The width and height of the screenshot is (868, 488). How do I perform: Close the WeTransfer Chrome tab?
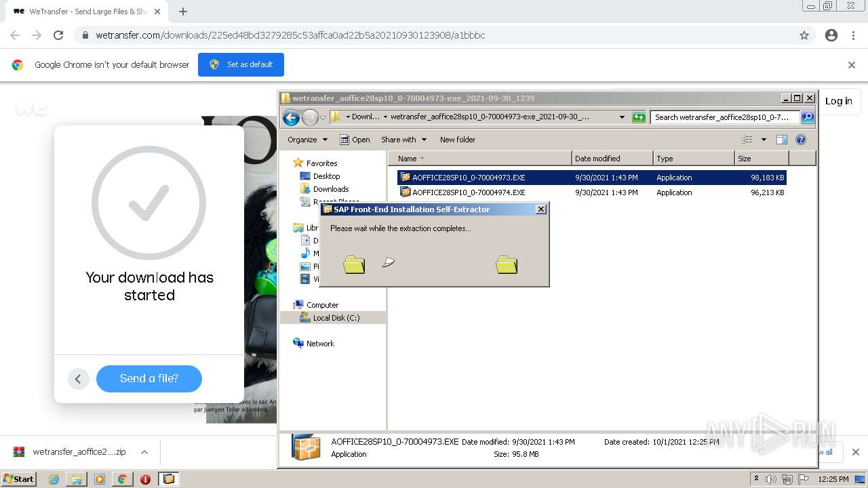tap(157, 12)
